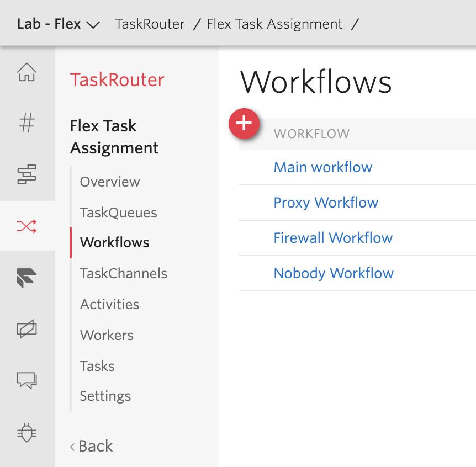Open the Flex Task Assignment workspace title

[114, 137]
